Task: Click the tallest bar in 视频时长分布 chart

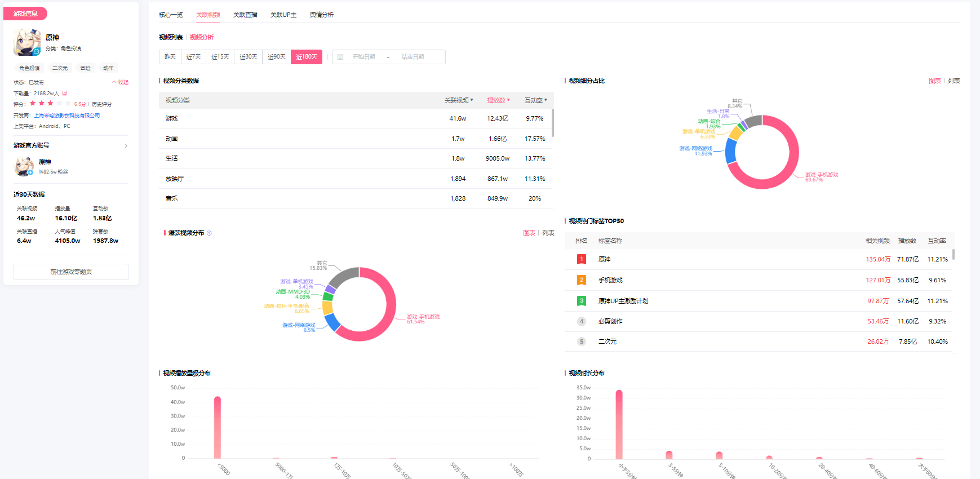Action: pyautogui.click(x=619, y=425)
